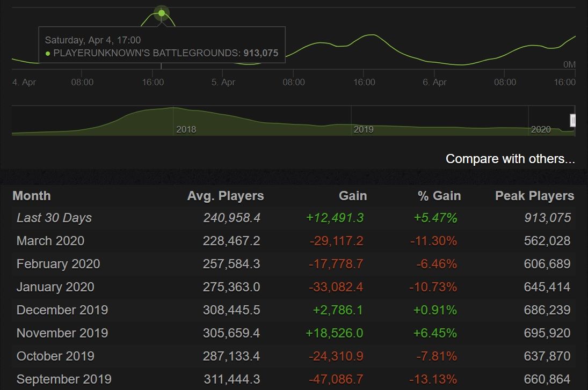Select the gain value -47,086.7

pyautogui.click(x=336, y=379)
